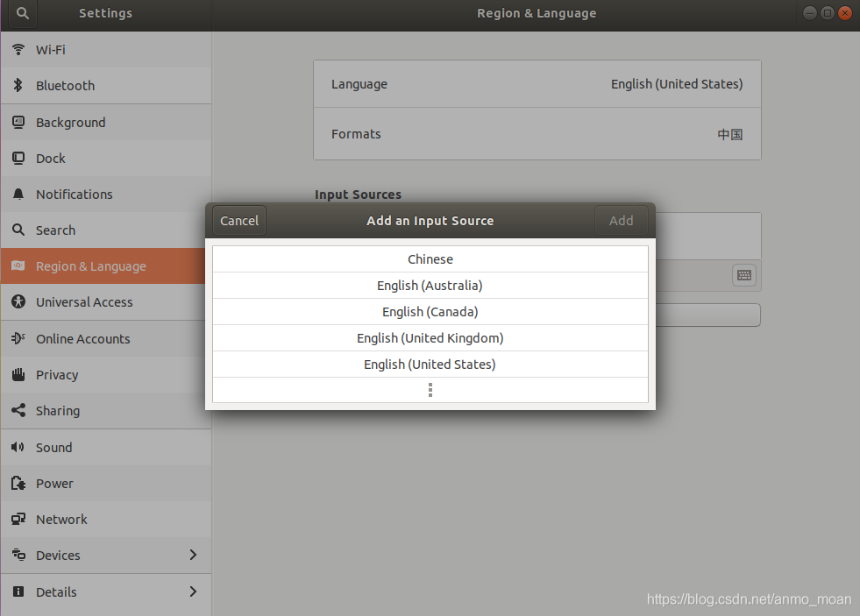Select the Background monitor icon

18,122
